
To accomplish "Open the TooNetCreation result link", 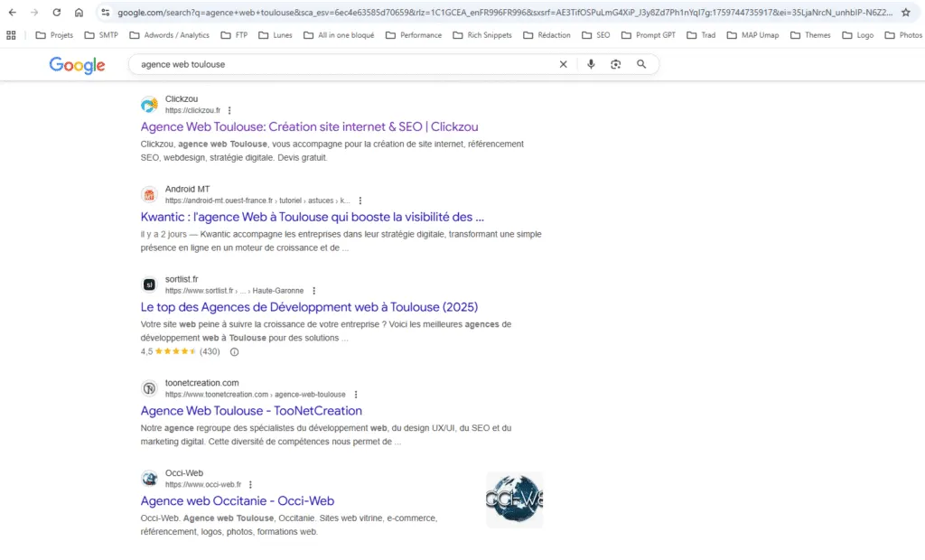I will click(x=250, y=410).
